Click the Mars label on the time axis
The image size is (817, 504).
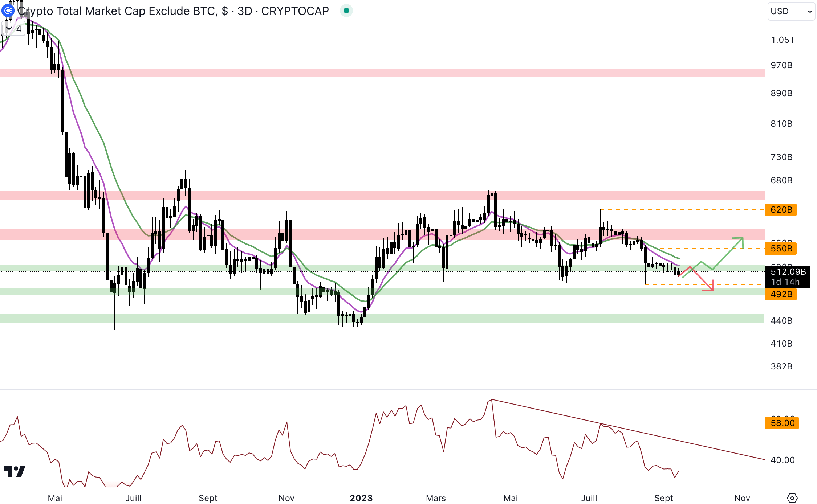click(x=436, y=498)
